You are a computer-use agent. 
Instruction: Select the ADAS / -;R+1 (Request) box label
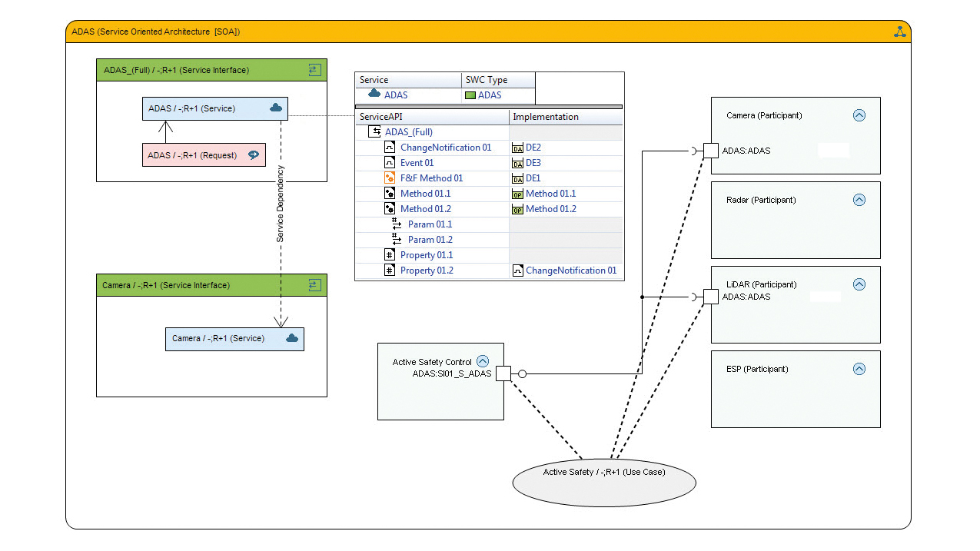[192, 155]
